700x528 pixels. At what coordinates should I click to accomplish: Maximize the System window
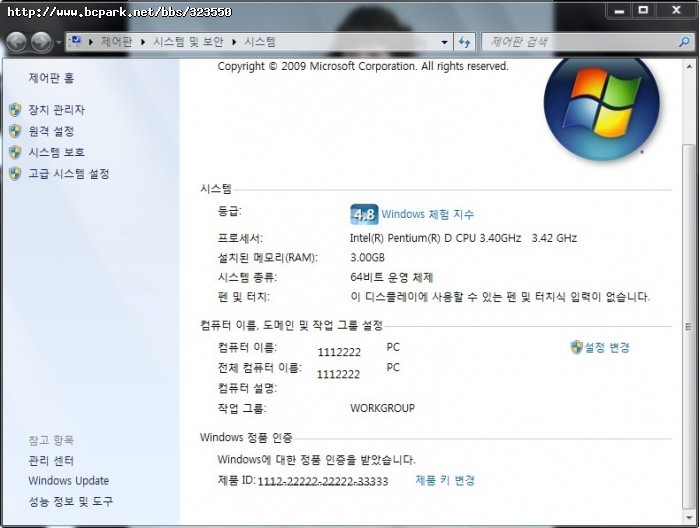[643, 10]
